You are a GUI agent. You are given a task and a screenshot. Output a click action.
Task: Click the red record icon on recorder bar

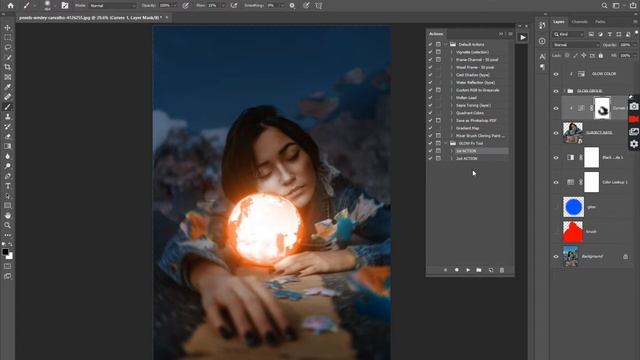click(x=634, y=119)
